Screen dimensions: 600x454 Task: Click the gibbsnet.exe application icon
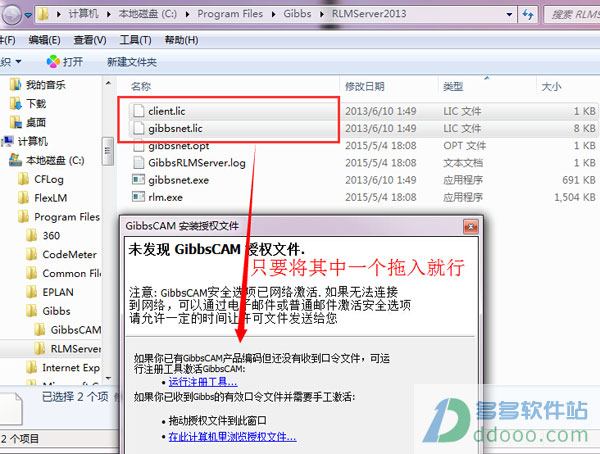click(138, 180)
